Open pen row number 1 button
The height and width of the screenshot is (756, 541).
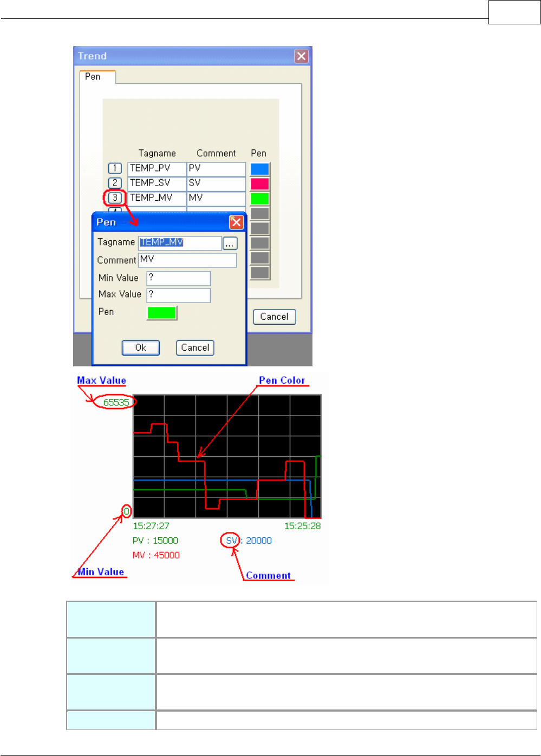pos(115,168)
